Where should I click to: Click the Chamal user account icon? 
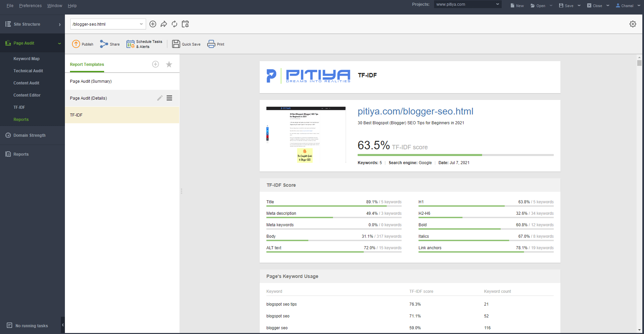pyautogui.click(x=618, y=5)
